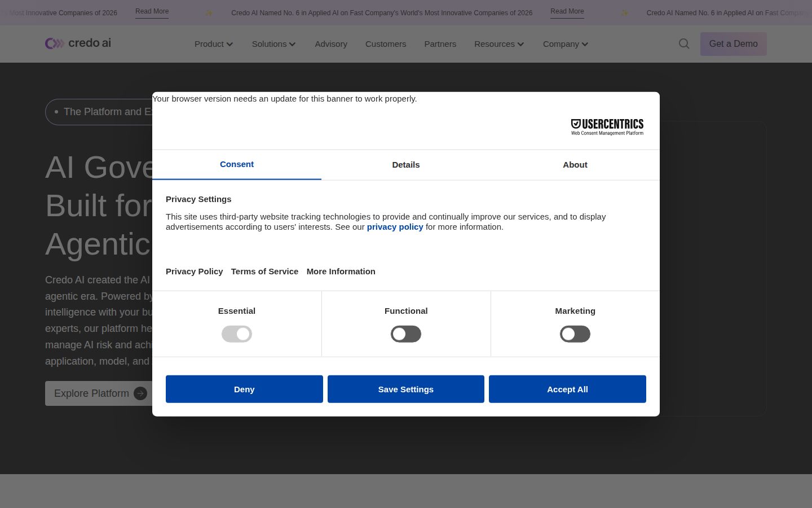Enable the Functional cookies toggle

pyautogui.click(x=406, y=334)
